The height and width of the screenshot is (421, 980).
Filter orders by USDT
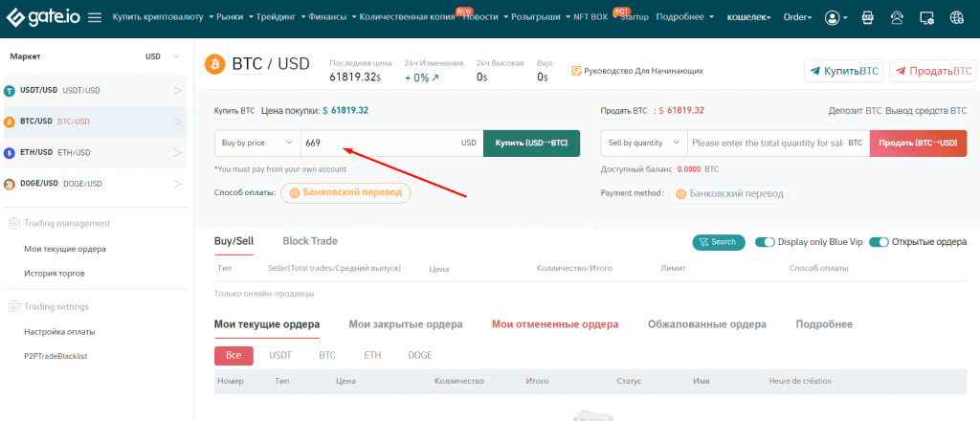(x=280, y=355)
